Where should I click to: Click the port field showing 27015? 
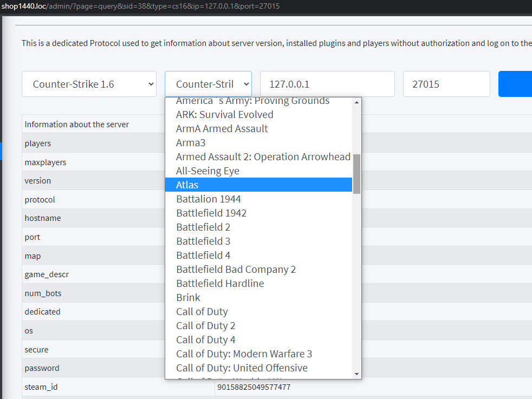(x=446, y=84)
